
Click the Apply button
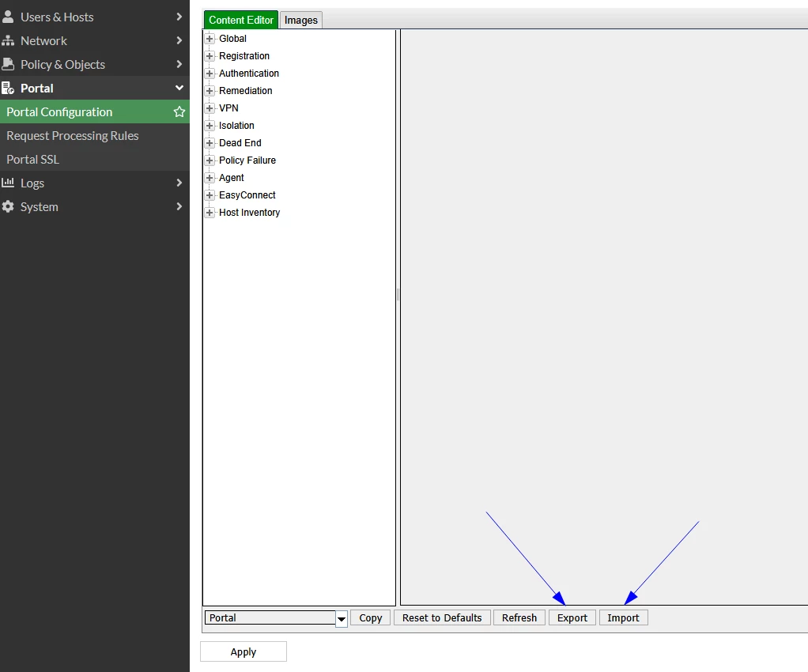coord(244,652)
